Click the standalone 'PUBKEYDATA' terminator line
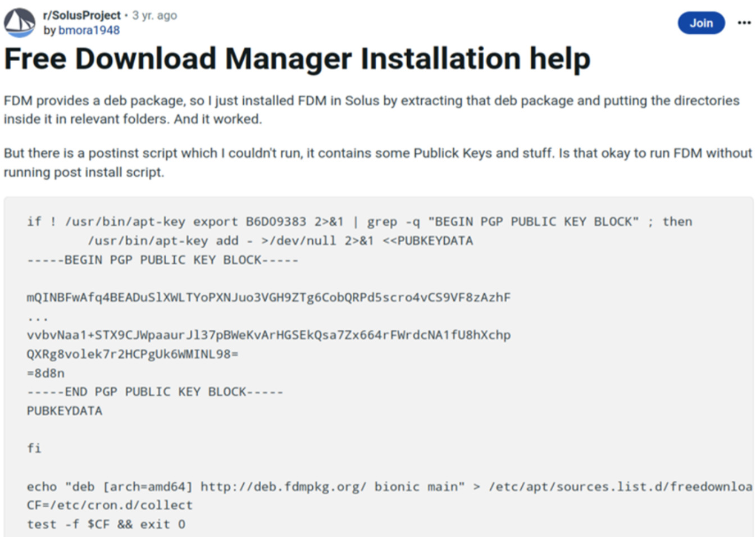This screenshot has width=756, height=537. point(65,411)
